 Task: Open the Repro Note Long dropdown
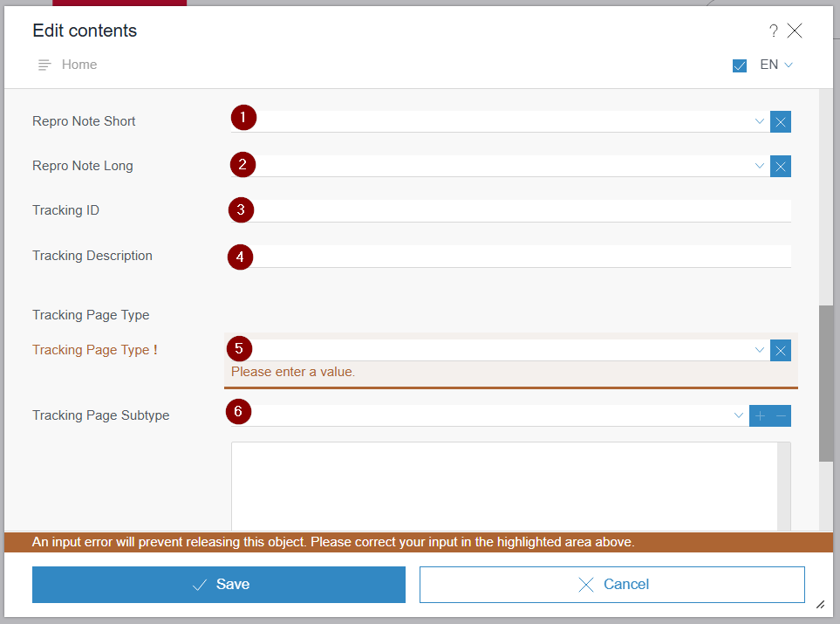(x=759, y=166)
